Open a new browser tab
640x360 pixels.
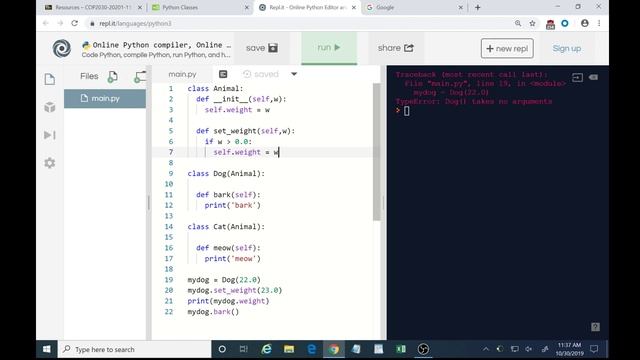tap(478, 7)
